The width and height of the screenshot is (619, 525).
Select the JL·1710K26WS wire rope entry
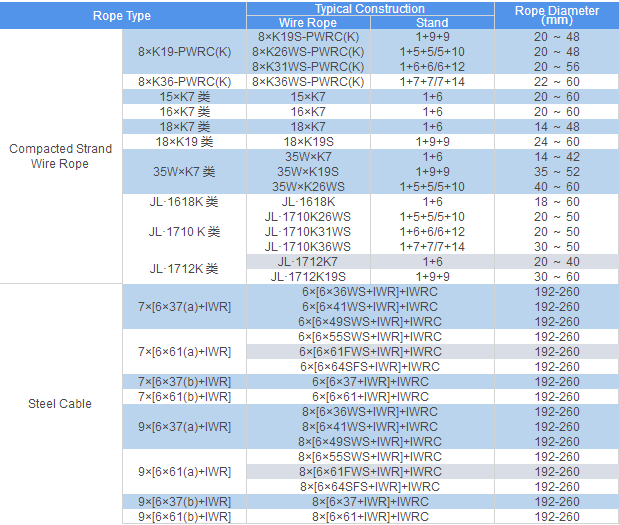(x=308, y=217)
